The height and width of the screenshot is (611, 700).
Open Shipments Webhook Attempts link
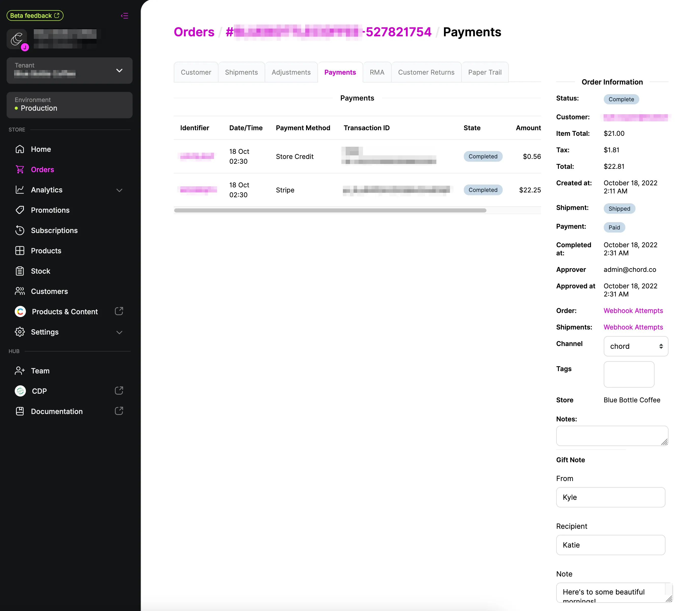pos(633,327)
